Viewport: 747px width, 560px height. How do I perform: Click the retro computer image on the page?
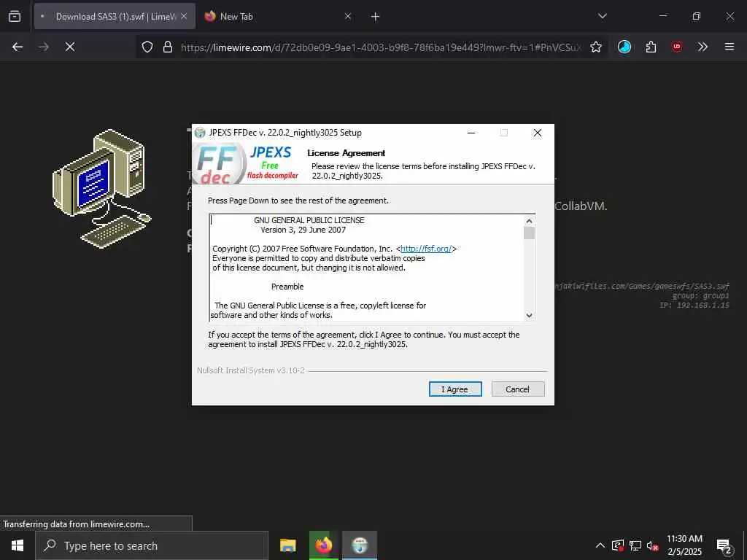(x=101, y=189)
